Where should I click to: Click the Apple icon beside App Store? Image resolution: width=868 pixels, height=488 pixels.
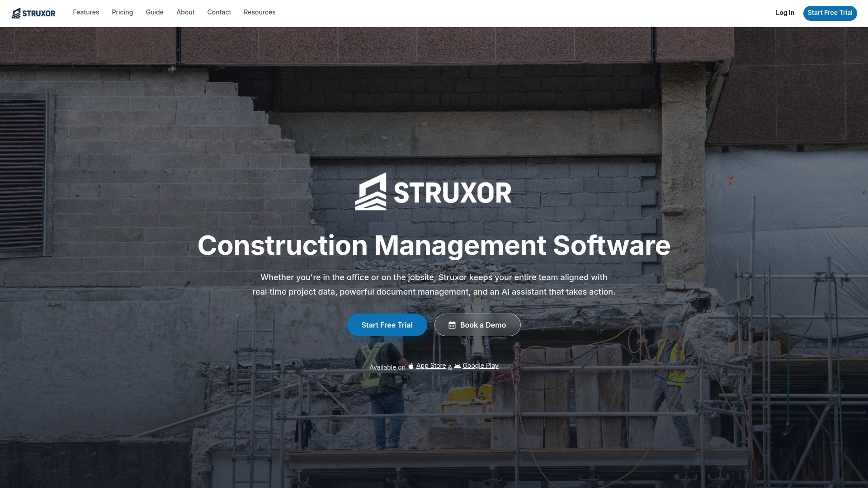coord(411,366)
